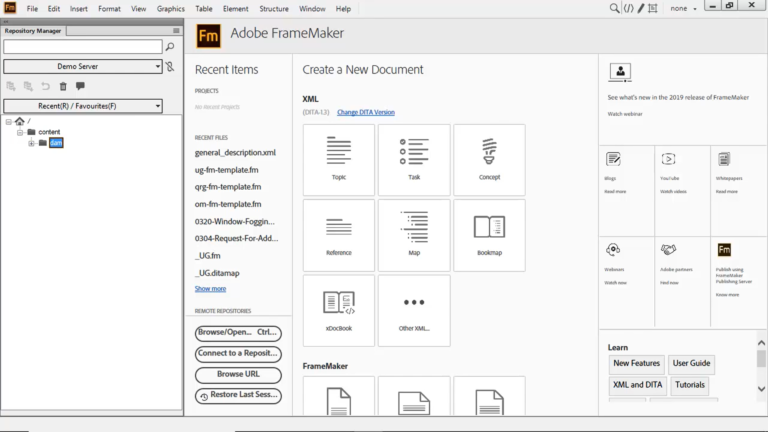Open the File menu

[x=32, y=9]
